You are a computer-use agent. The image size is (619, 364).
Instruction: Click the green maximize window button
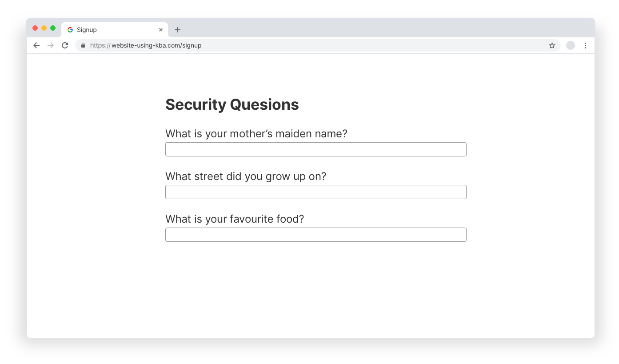[53, 28]
